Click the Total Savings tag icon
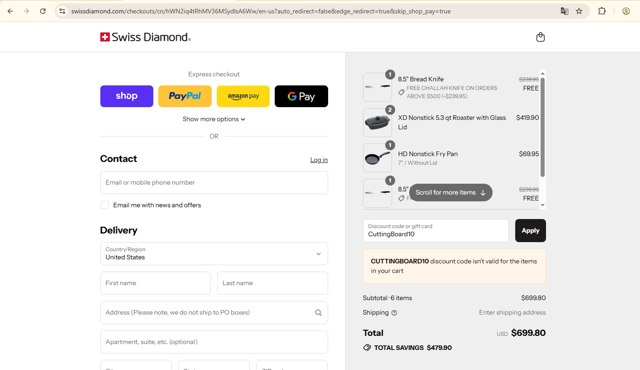This screenshot has height=370, width=640. 367,348
